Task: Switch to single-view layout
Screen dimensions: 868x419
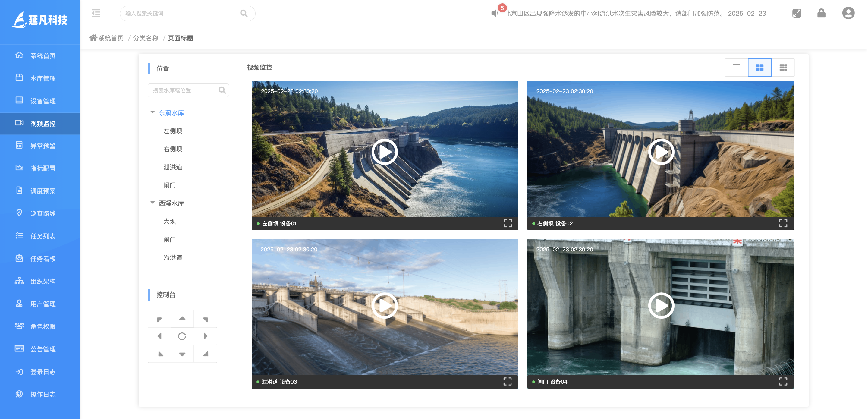Action: coord(736,68)
